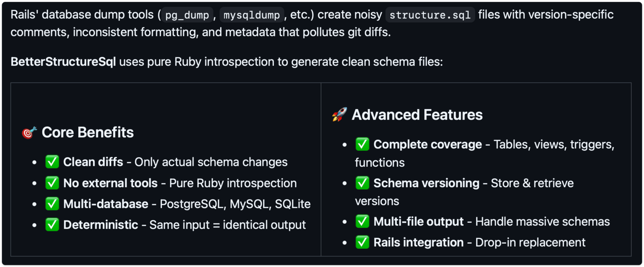Click the bold Clean diffs label
Viewport: 644px width, 267px height.
(x=93, y=162)
